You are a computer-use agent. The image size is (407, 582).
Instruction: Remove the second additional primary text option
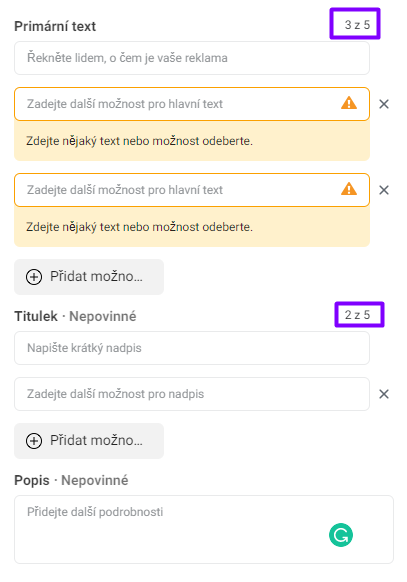pyautogui.click(x=384, y=190)
